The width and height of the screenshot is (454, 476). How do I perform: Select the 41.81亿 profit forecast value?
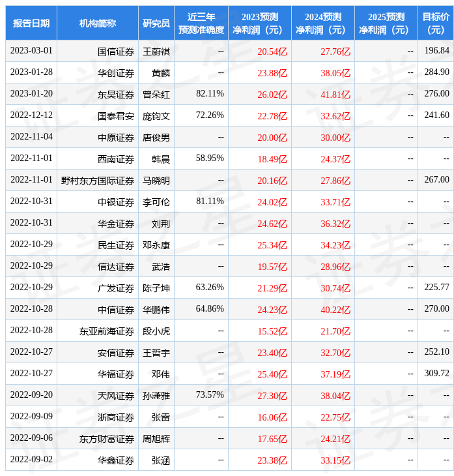pos(335,95)
